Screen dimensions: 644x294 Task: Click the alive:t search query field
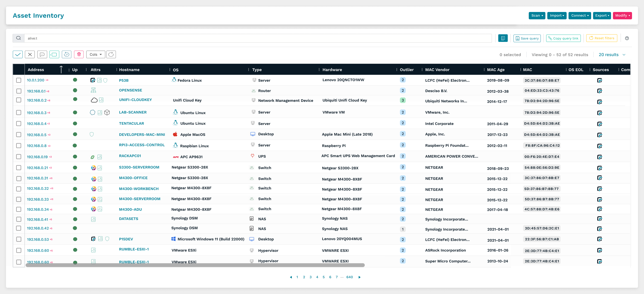tap(258, 38)
